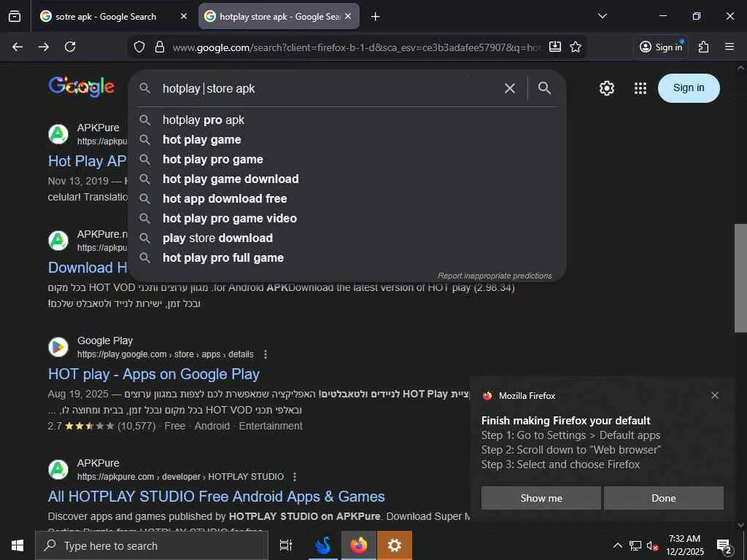Open the clock showing 7:32 AM
The height and width of the screenshot is (560, 747).
click(x=684, y=545)
